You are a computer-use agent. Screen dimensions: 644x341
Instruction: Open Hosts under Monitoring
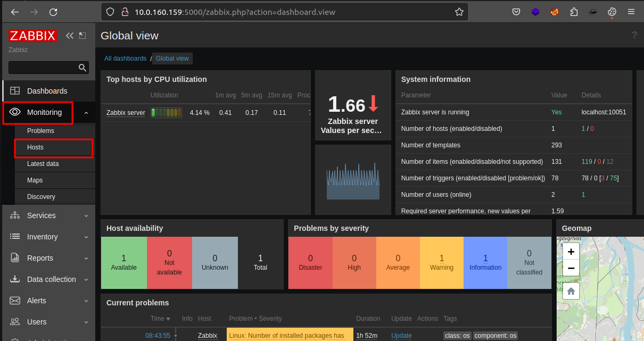(35, 147)
